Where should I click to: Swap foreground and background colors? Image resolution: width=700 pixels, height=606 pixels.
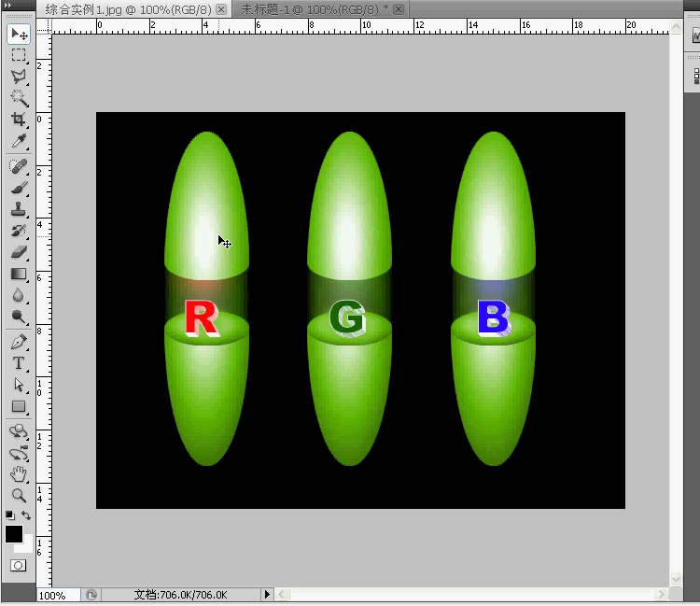pos(26,515)
